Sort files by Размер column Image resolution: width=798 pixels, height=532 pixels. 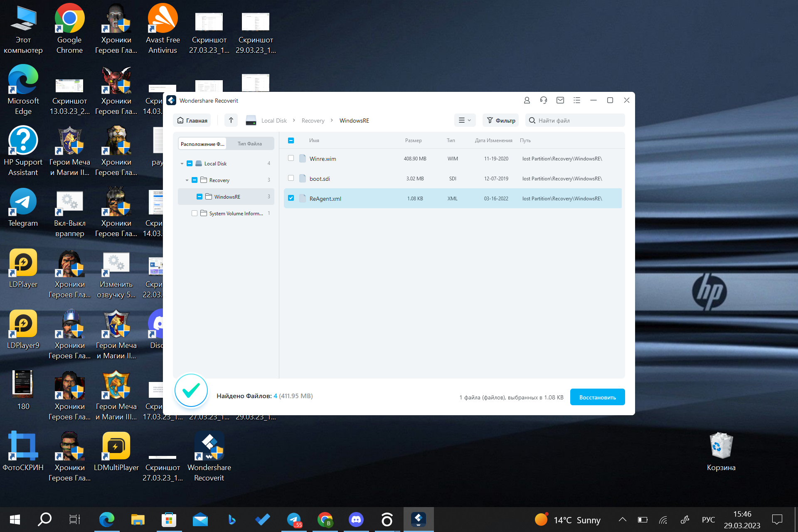414,140
